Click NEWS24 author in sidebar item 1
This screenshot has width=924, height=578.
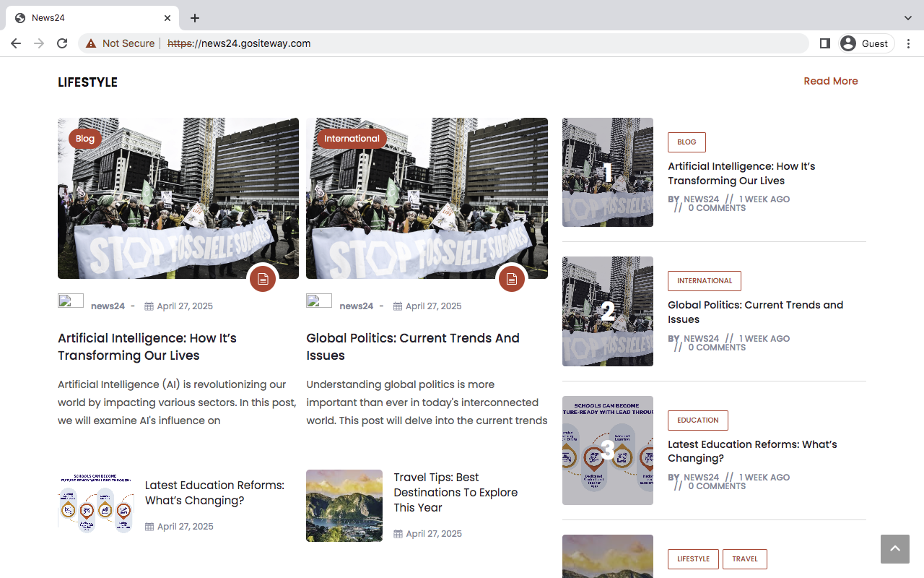click(702, 199)
